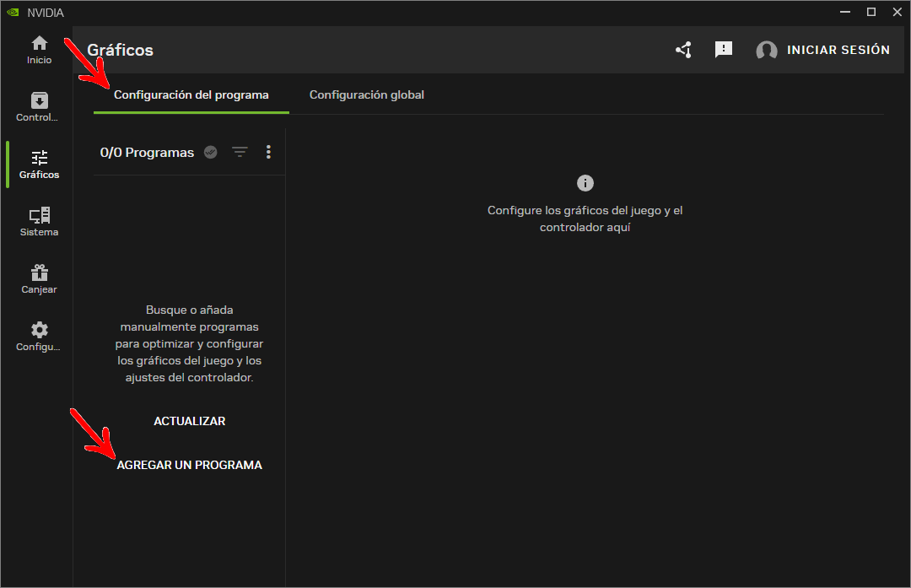Click the user avatar icon
Image resolution: width=911 pixels, height=588 pixels.
(766, 51)
